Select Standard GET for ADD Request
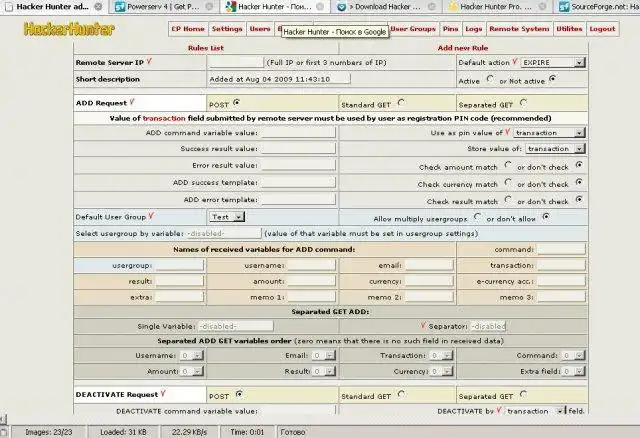 click(401, 102)
